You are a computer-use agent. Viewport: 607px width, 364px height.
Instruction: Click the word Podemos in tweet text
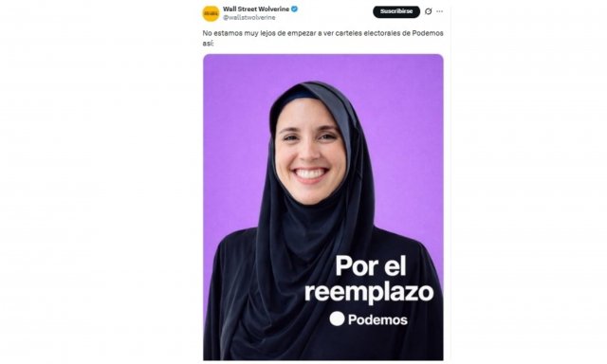point(428,33)
